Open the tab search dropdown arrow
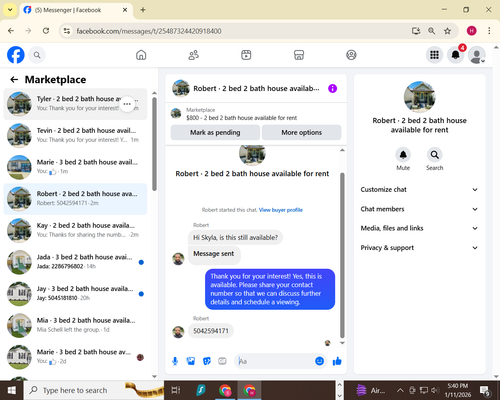The width and height of the screenshot is (500, 400). click(x=10, y=10)
